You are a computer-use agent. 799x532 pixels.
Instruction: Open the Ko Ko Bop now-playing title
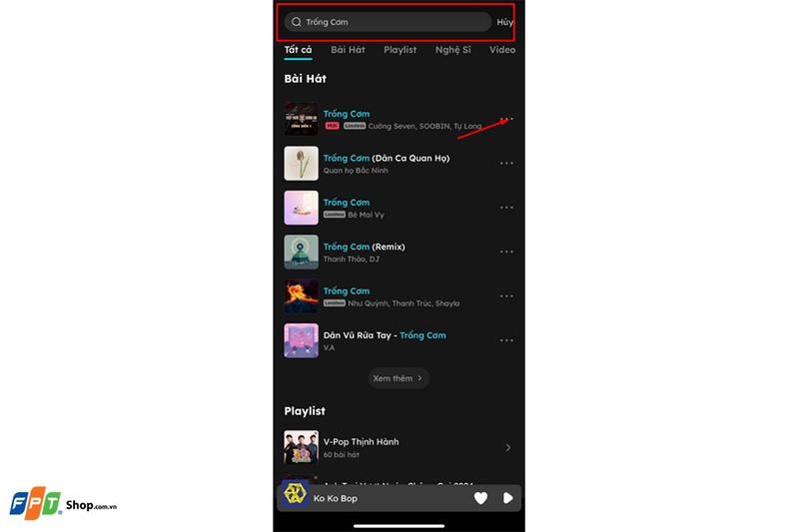coord(336,498)
